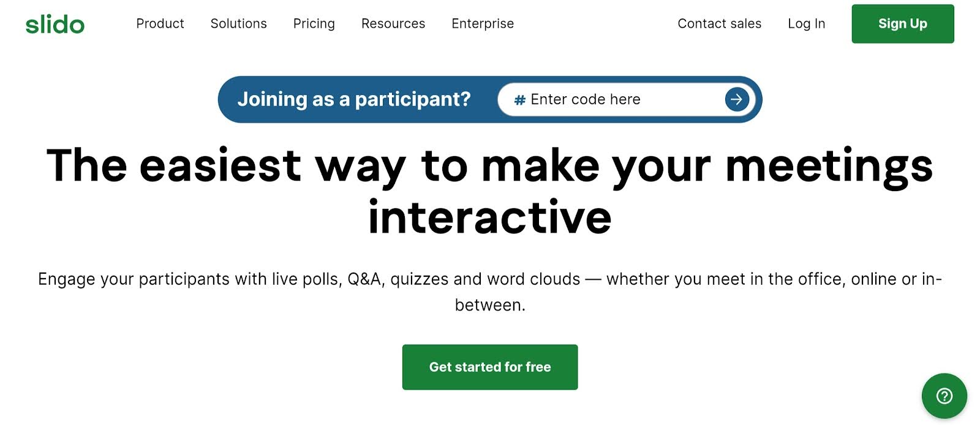Click the "Joining as a participant?" label
Screen dimensions: 980x425
click(x=354, y=99)
